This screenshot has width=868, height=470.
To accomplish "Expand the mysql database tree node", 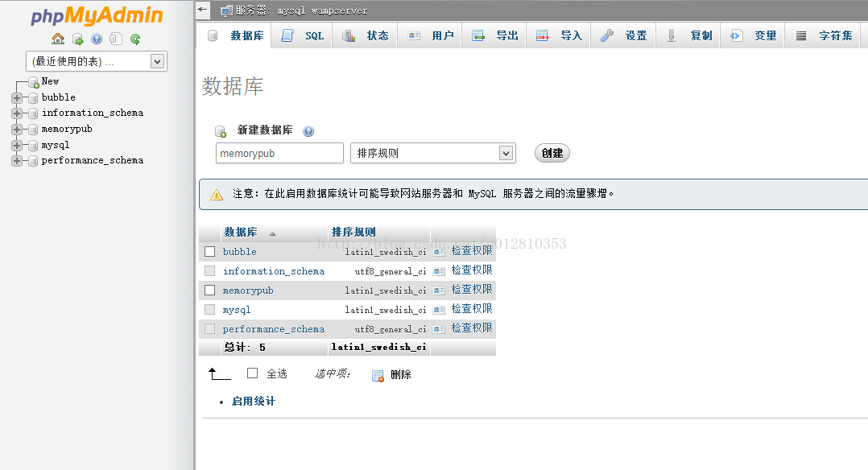I will point(17,145).
